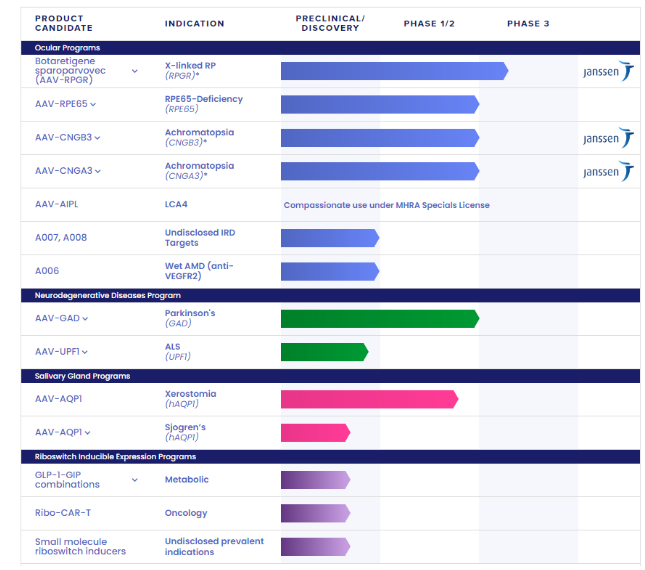Click the Janssen logo in the AAV-CNGB3 row

[x=607, y=138]
